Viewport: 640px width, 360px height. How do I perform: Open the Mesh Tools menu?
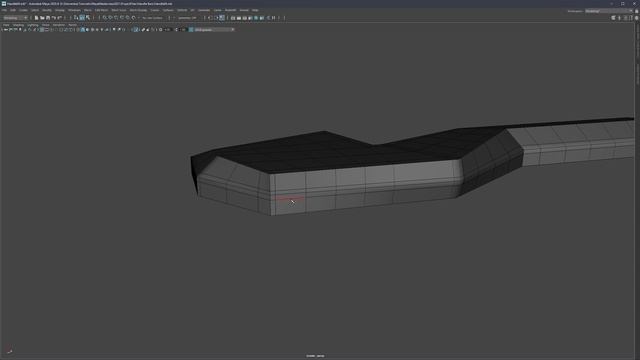119,10
